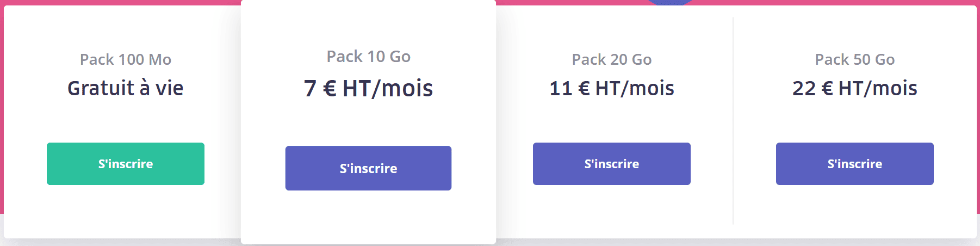This screenshot has height=246, width=980.
Task: Select the Pack 100 Mo title
Action: pyautogui.click(x=126, y=59)
